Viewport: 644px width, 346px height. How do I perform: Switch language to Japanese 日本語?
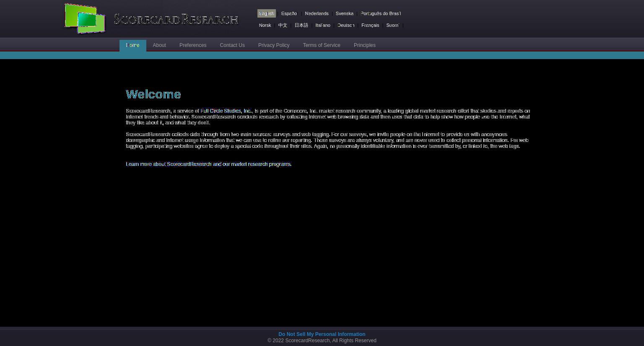301,25
